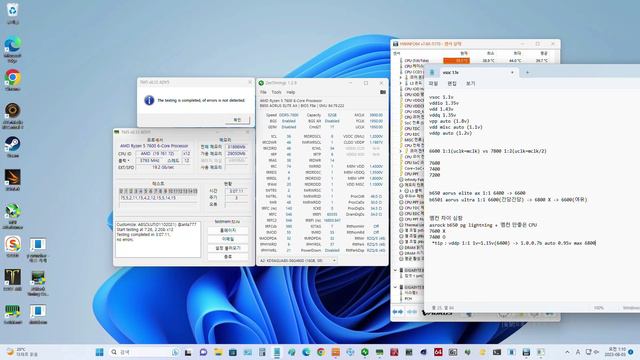Click the 현재 column header in HWiNFO
This screenshot has width=640, height=360.
(x=464, y=53)
